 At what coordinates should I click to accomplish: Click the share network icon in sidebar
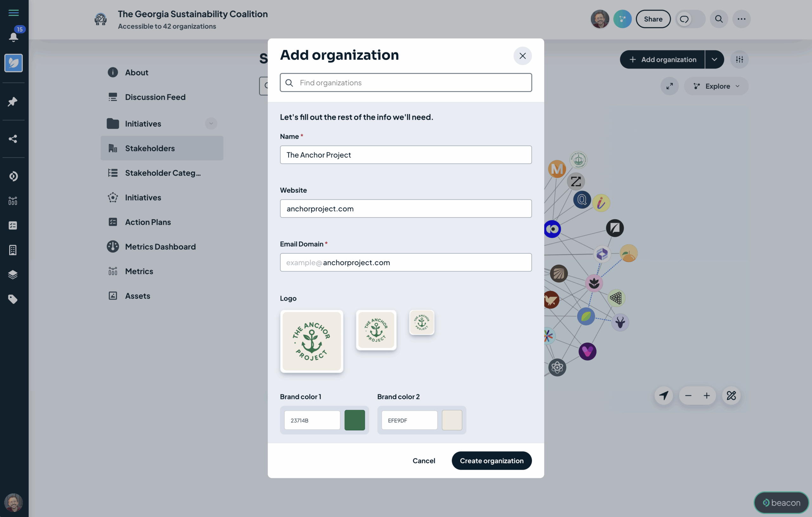tap(13, 139)
